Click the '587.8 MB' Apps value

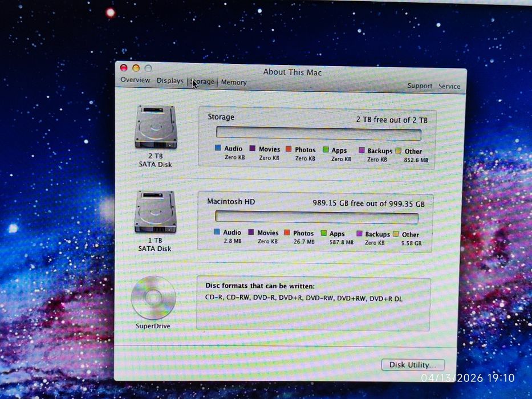coord(342,242)
